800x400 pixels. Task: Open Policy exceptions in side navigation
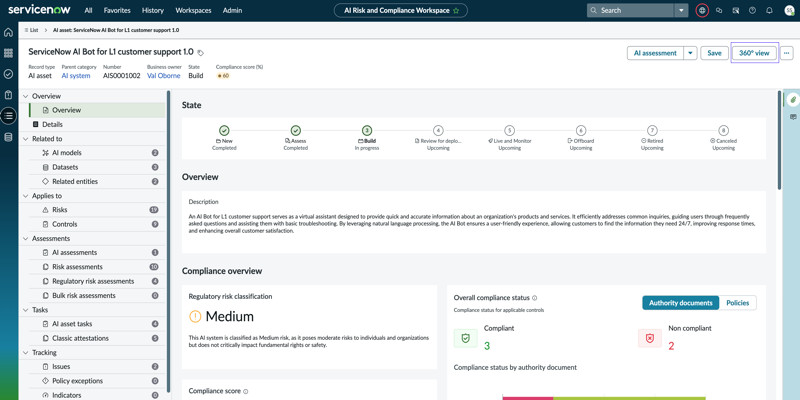tap(97, 381)
